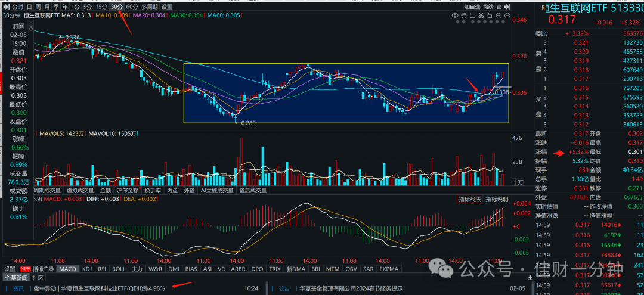
Task: Click the undo arrow icon
Action: [x=472, y=15]
